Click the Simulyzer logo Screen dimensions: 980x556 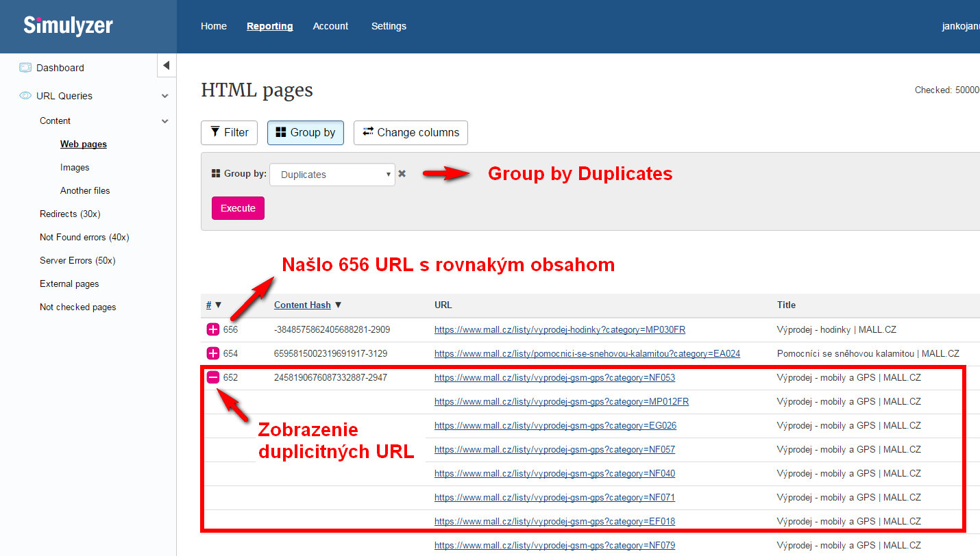pyautogui.click(x=68, y=26)
